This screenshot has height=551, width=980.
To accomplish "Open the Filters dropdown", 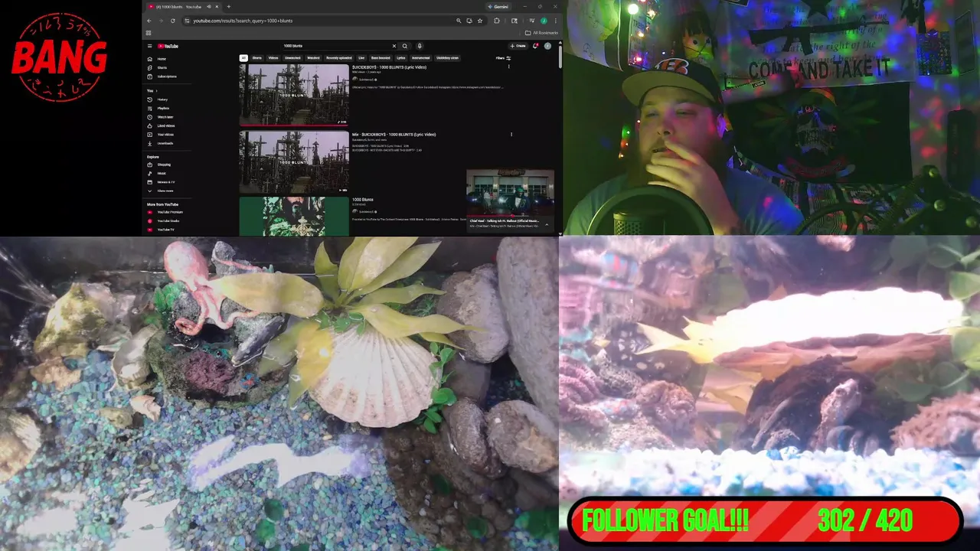I will point(503,58).
